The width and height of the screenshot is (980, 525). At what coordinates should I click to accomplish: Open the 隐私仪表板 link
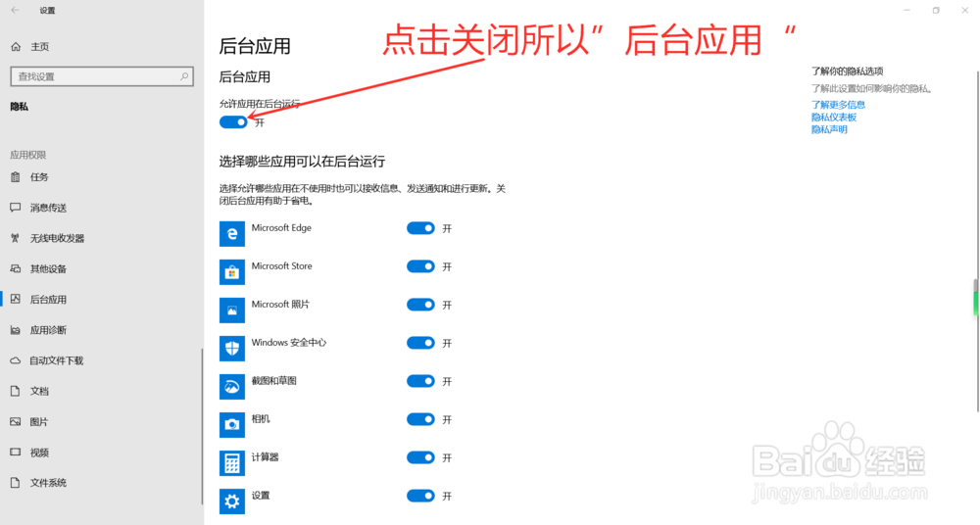834,117
